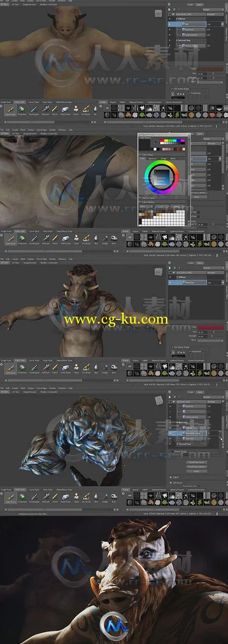Switch to Blend tab in Color Chooser
The width and height of the screenshot is (228, 644).
point(173,159)
